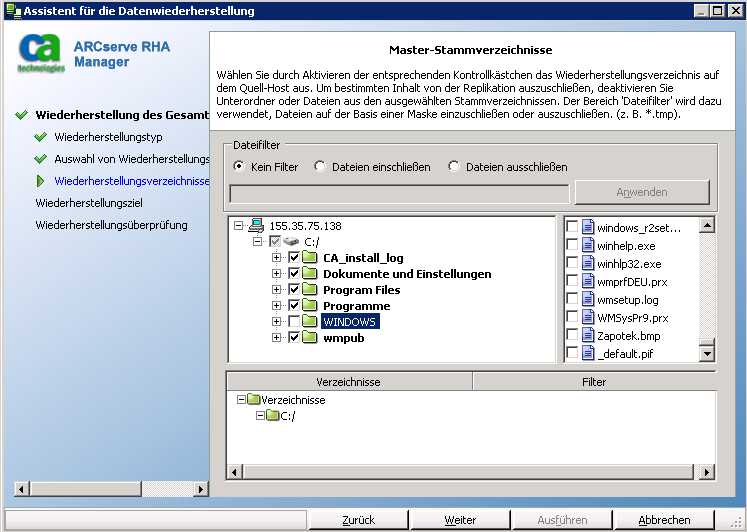Select the Dateien einschließen radio button
Image resolution: width=747 pixels, height=532 pixels.
coord(320,166)
